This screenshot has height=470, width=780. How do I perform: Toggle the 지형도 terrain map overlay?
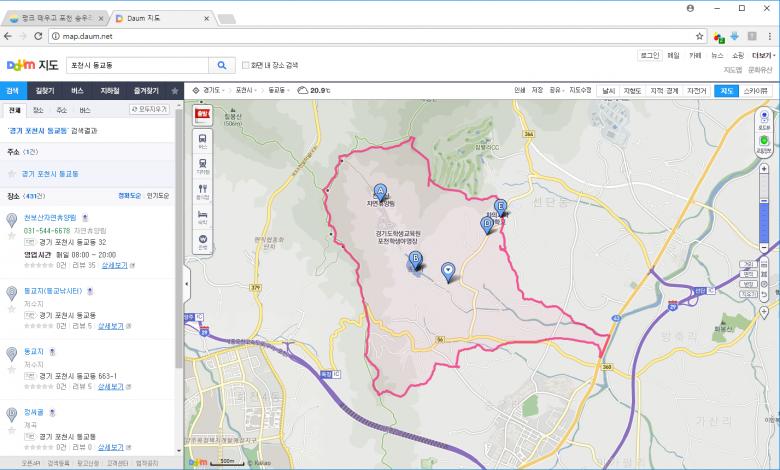pyautogui.click(x=631, y=90)
